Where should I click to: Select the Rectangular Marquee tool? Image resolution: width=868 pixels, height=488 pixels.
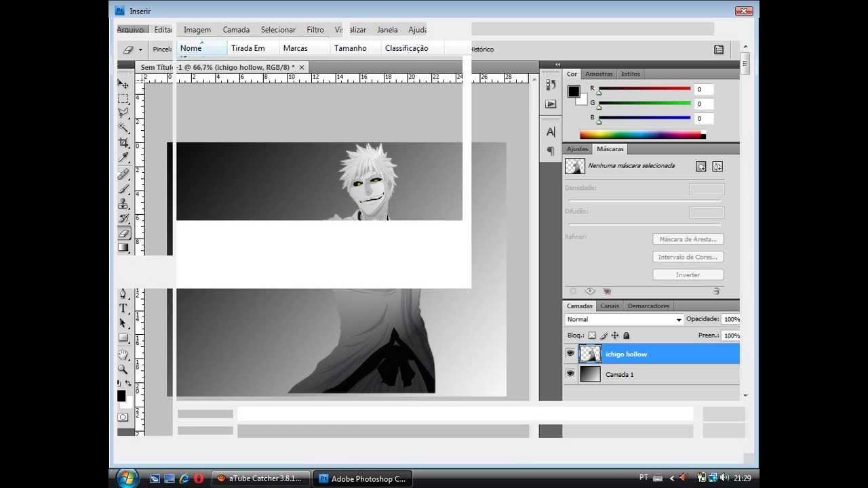pos(123,99)
